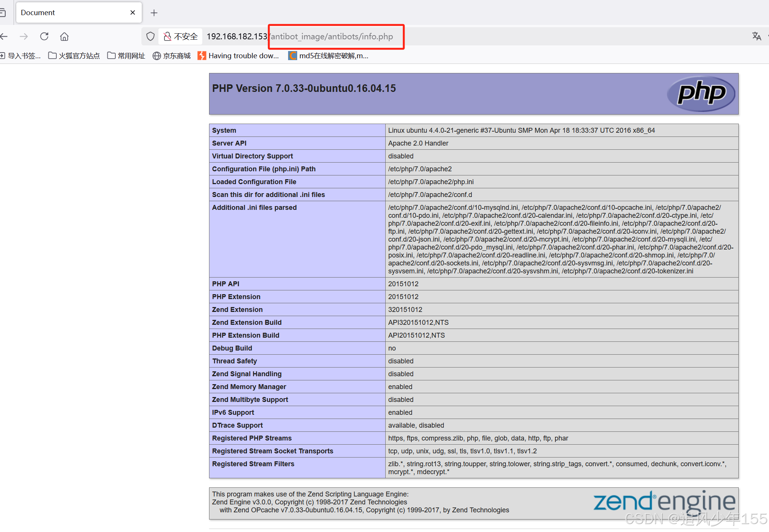Screen dimensions: 769x532
Task: Open tracking protection shield icon
Action: tap(150, 36)
